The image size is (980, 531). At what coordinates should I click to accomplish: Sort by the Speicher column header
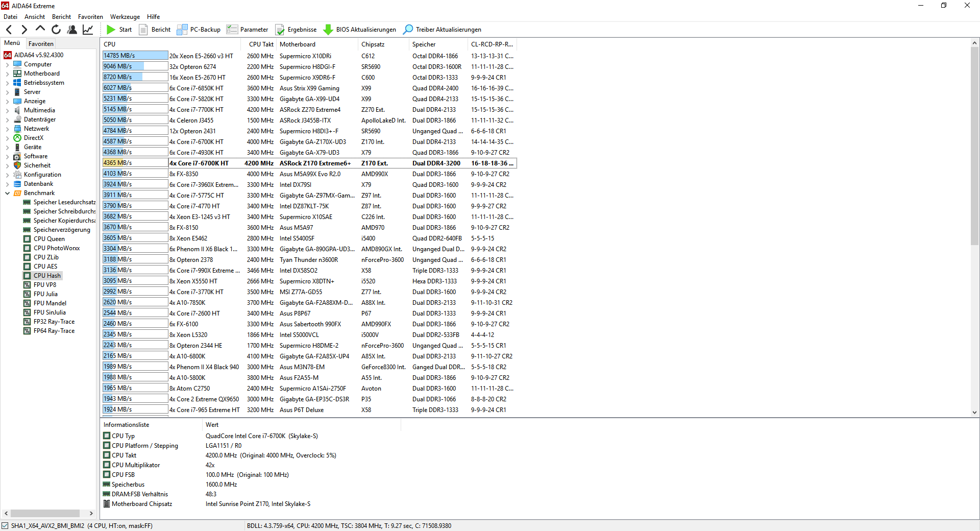pyautogui.click(x=439, y=44)
